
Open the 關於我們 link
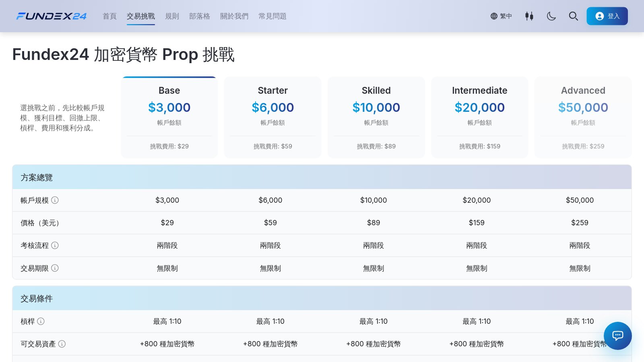coord(234,16)
